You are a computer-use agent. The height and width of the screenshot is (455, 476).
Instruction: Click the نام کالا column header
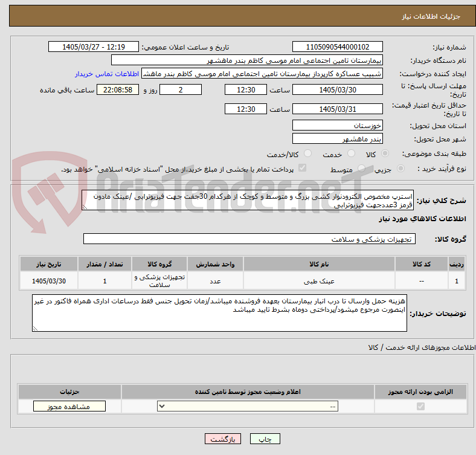coord(319,264)
